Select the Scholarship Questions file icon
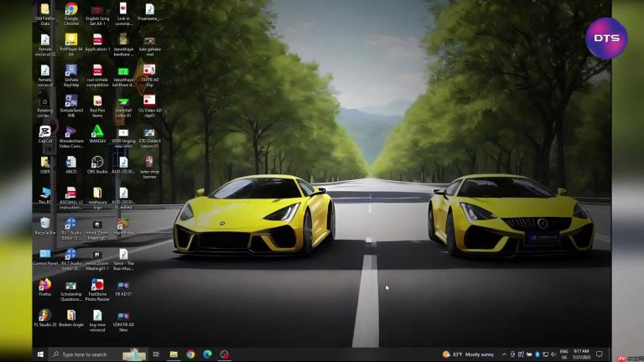 [71, 290]
